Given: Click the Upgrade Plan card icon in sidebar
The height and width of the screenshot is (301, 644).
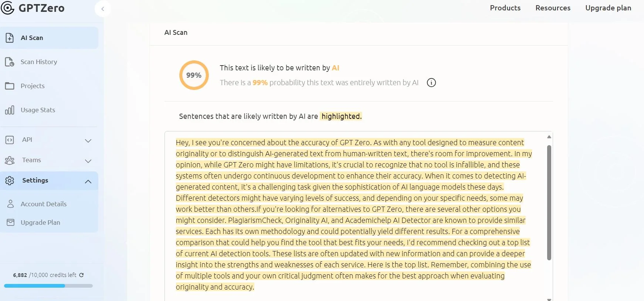Looking at the screenshot, I should 11,223.
